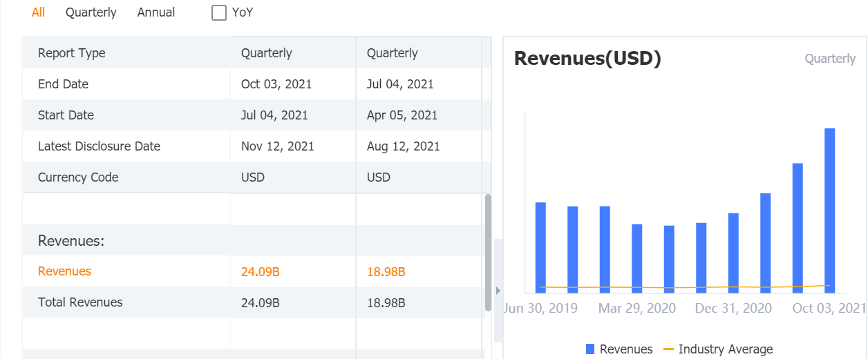
Task: Click the Oct 03, 2021 End Date cell
Action: click(276, 84)
